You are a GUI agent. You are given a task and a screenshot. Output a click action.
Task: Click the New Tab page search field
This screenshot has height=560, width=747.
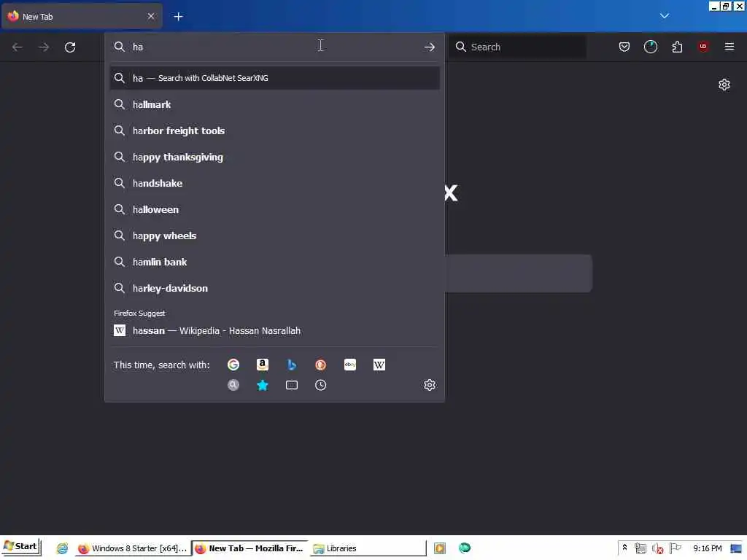pos(519,273)
